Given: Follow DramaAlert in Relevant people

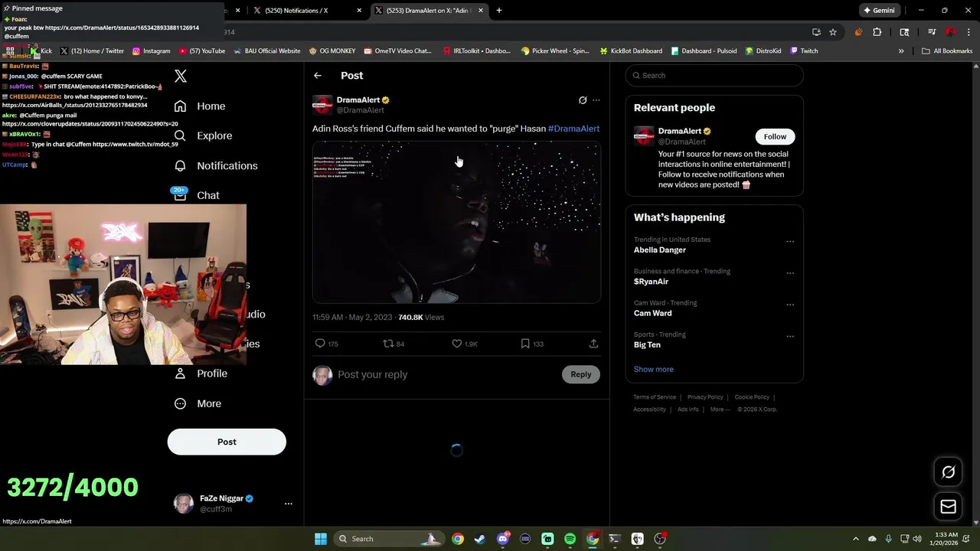Looking at the screenshot, I should pos(775,136).
